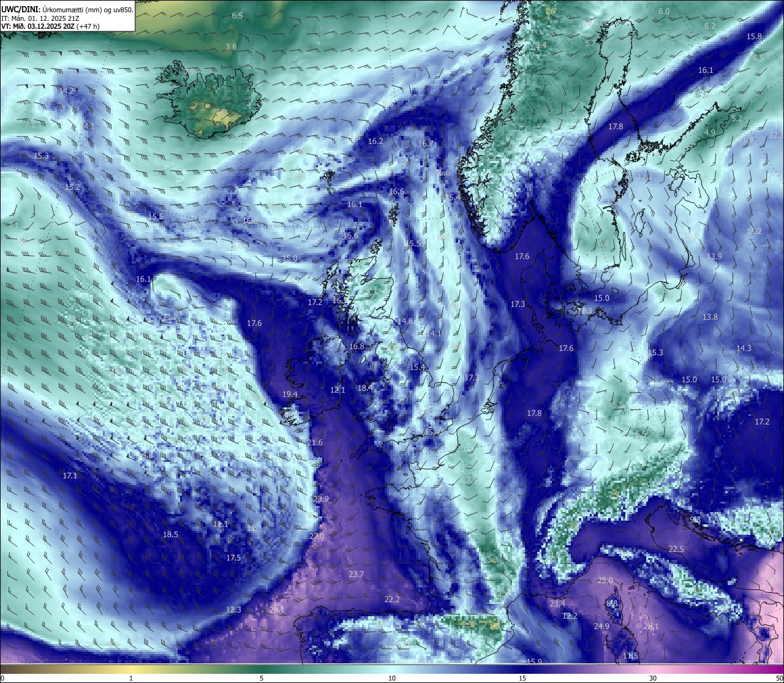Click the UWC/DINI title line in the header
This screenshot has height=683, width=784.
[x=67, y=9]
